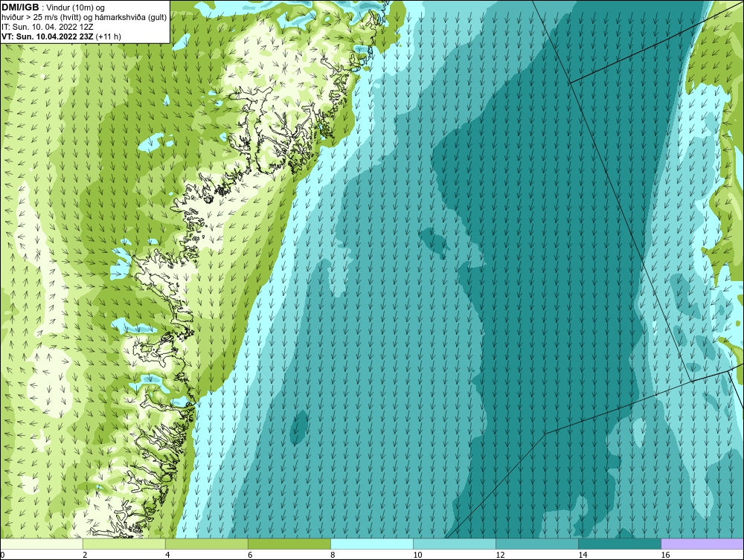The width and height of the screenshot is (744, 560).
Task: Click the 10–12 m/s light teal swatch
Action: (455, 544)
